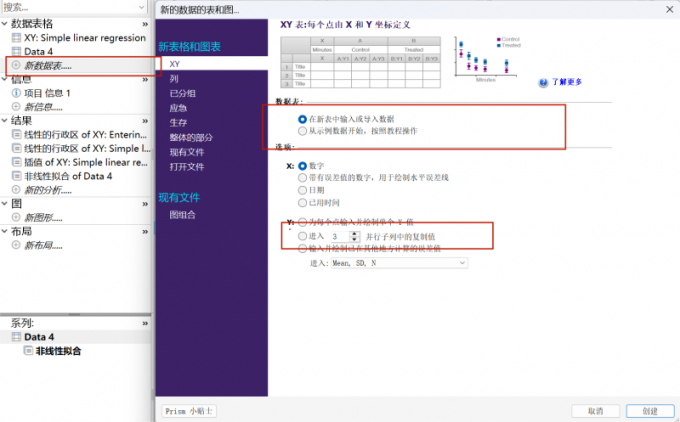Select 打开文件 in the sidebar

pos(187,167)
